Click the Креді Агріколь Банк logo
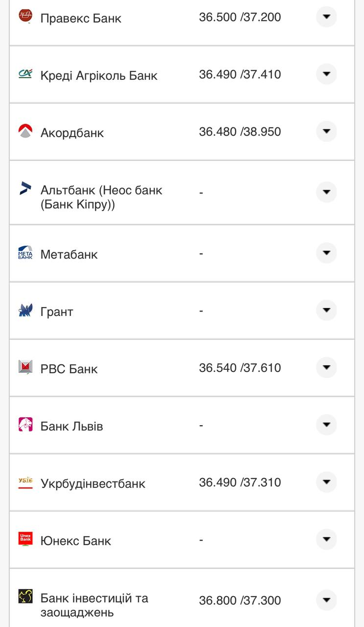The width and height of the screenshot is (364, 627). [x=25, y=73]
